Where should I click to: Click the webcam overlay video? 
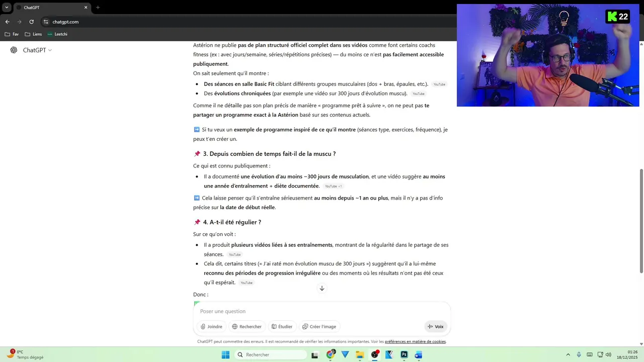click(548, 55)
